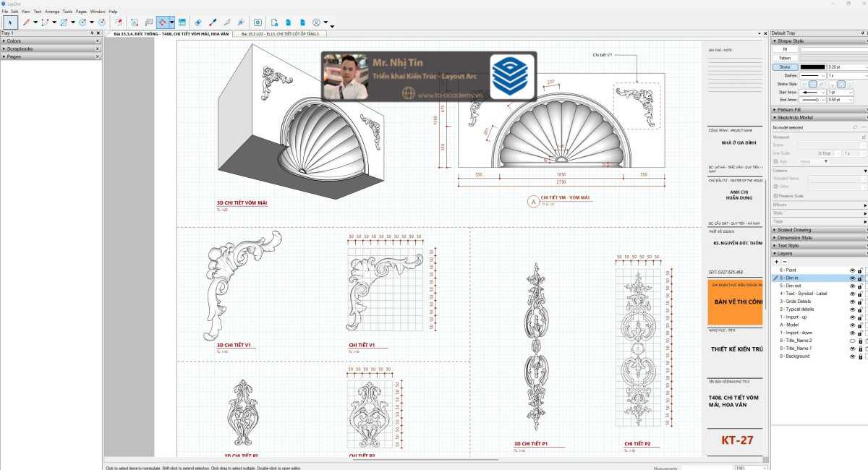This screenshot has height=470, width=868.
Task: Show the 0 - Title_Name 2 layer
Action: click(x=852, y=341)
